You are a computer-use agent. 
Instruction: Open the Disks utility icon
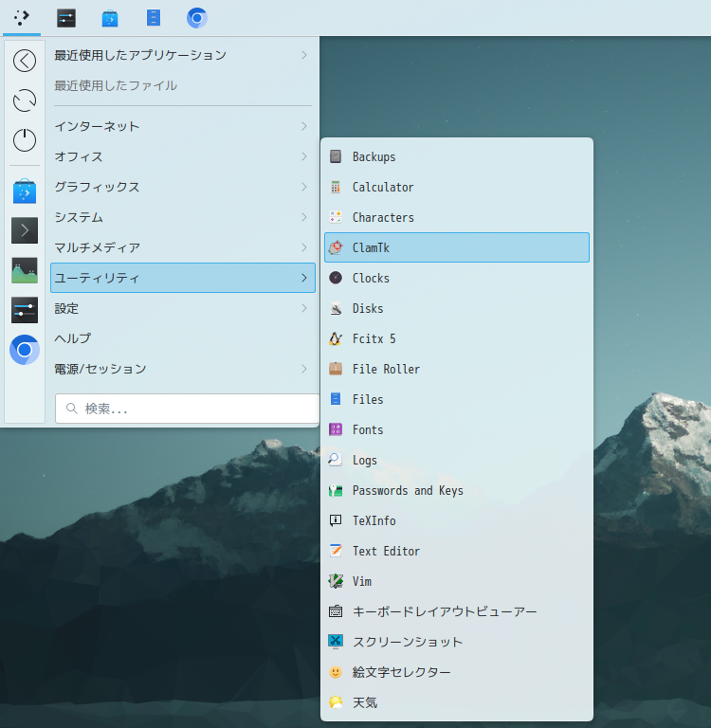[336, 308]
